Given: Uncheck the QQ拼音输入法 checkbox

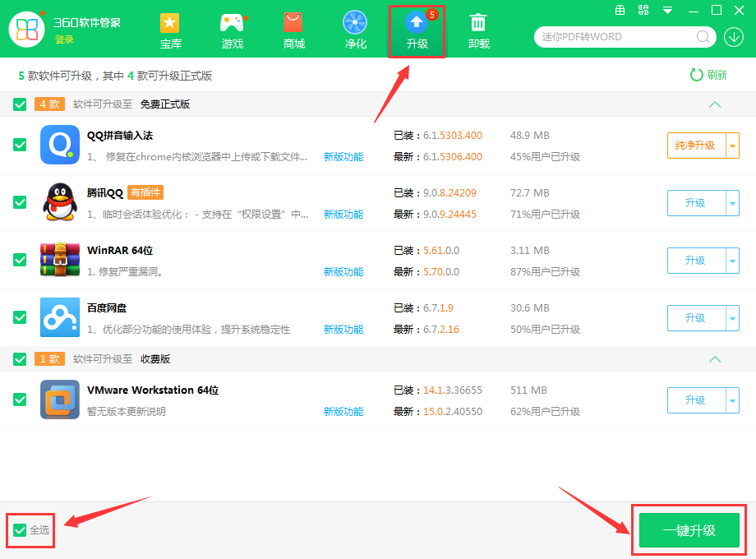Looking at the screenshot, I should point(20,145).
